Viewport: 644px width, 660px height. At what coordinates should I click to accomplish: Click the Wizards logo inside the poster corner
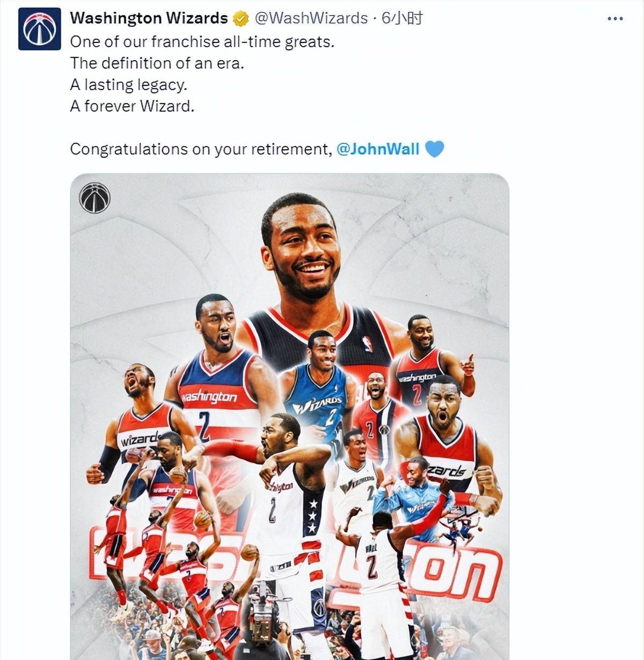94,198
